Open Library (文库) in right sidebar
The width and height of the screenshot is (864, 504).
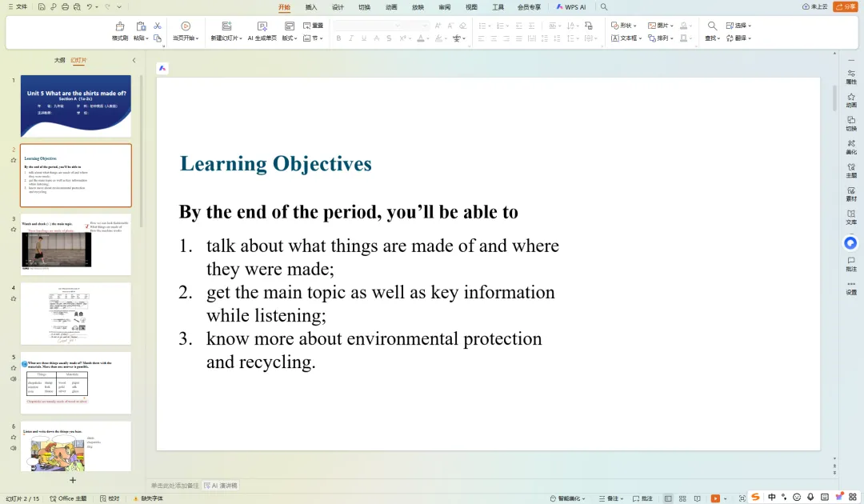(x=851, y=218)
